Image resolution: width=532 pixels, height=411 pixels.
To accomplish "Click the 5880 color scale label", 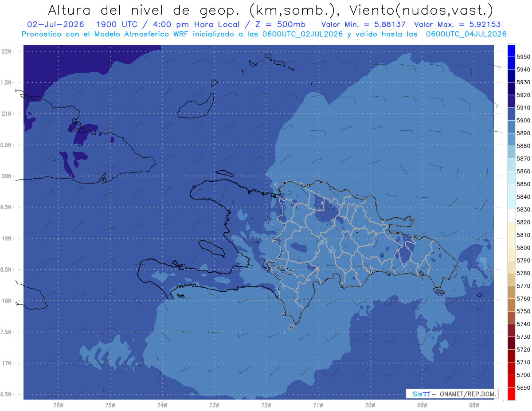I will point(523,146).
